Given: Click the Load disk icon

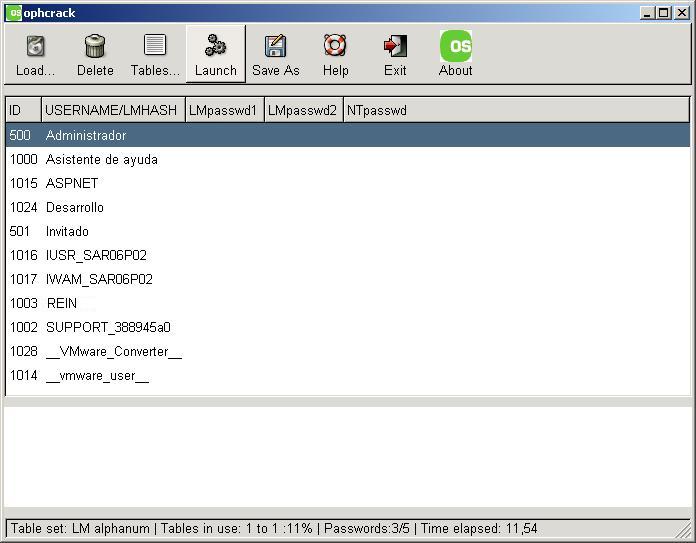Looking at the screenshot, I should coord(36,46).
